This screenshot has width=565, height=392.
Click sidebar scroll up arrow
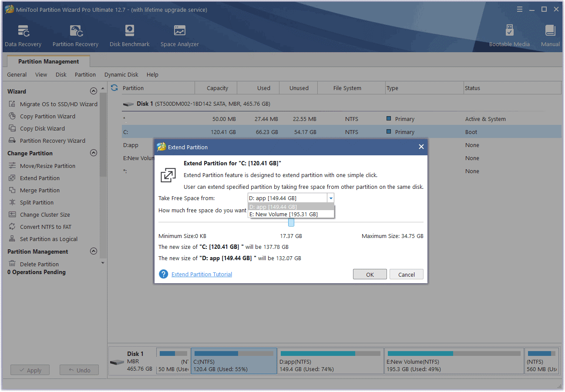(x=103, y=89)
